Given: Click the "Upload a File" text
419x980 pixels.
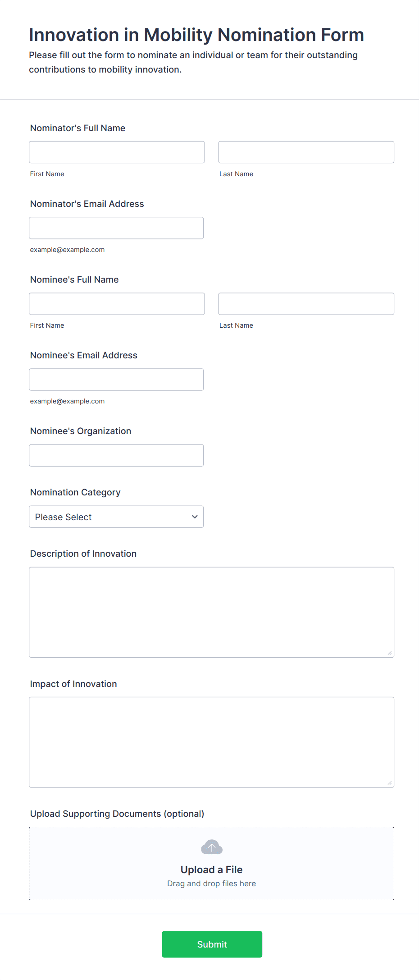Looking at the screenshot, I should tap(211, 870).
